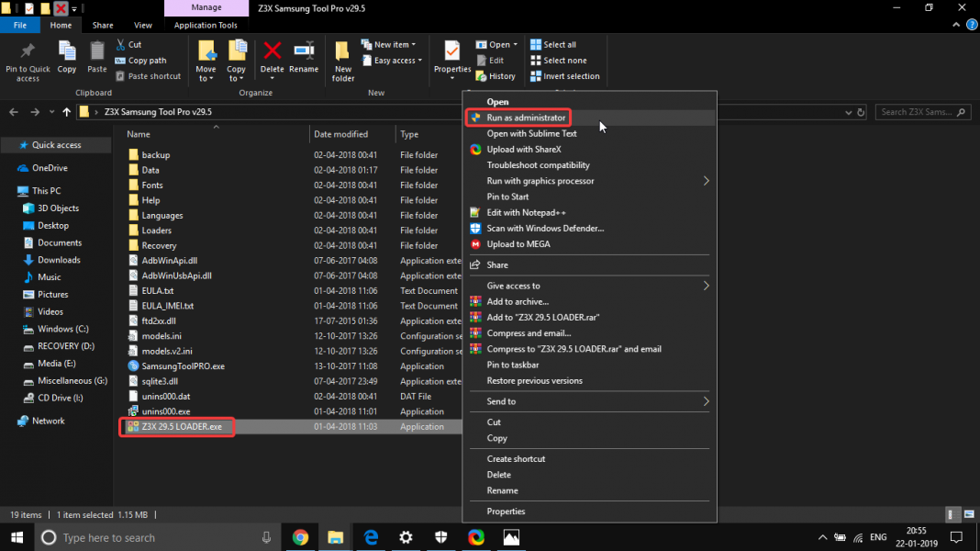The image size is (980, 551).
Task: Select Downloads in navigation pane
Action: coord(59,260)
